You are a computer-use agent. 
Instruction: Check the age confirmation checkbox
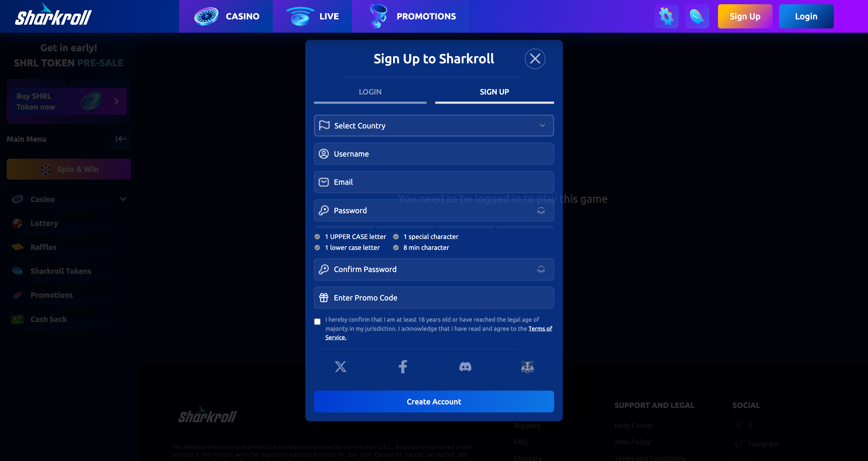pyautogui.click(x=317, y=322)
